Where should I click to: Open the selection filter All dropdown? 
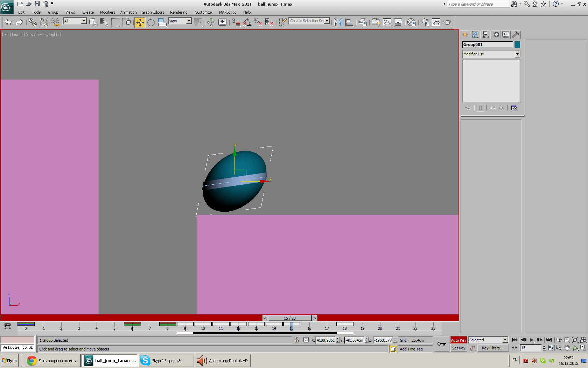84,21
